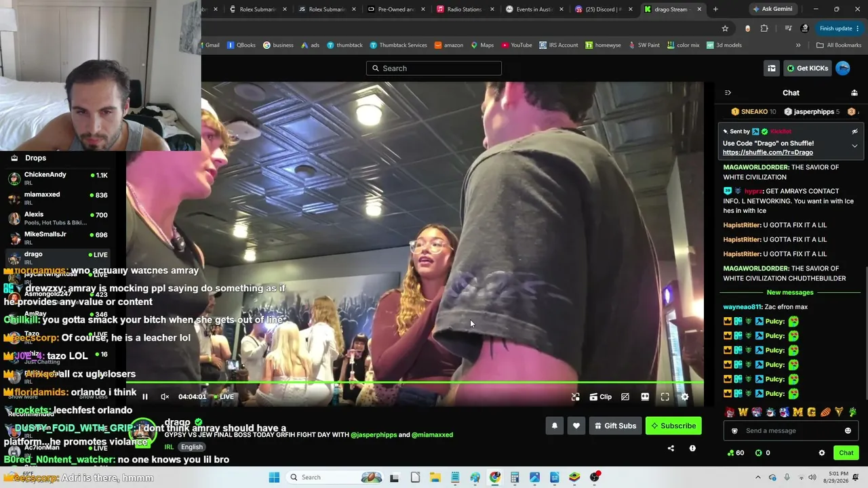The width and height of the screenshot is (868, 488).
Task: Open chat users icon in Chat header
Action: pos(854,93)
